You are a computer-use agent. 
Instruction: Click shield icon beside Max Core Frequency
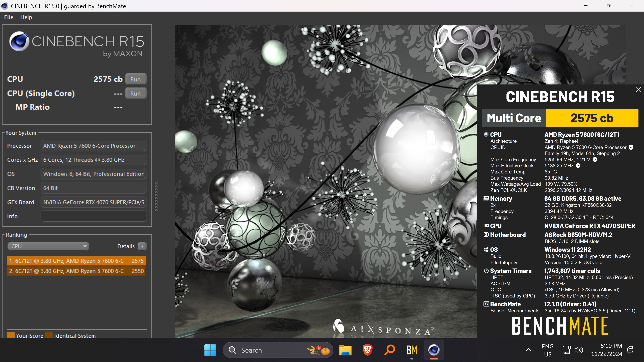pos(595,160)
